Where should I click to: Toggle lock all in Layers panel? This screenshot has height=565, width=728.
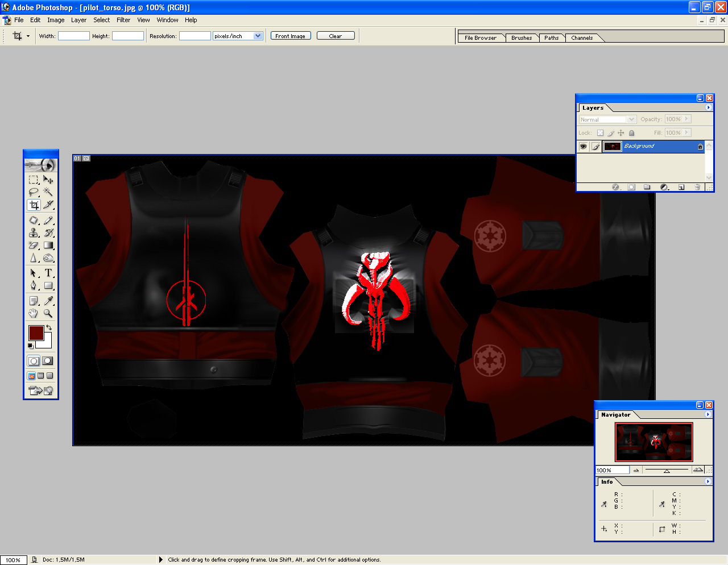(631, 133)
